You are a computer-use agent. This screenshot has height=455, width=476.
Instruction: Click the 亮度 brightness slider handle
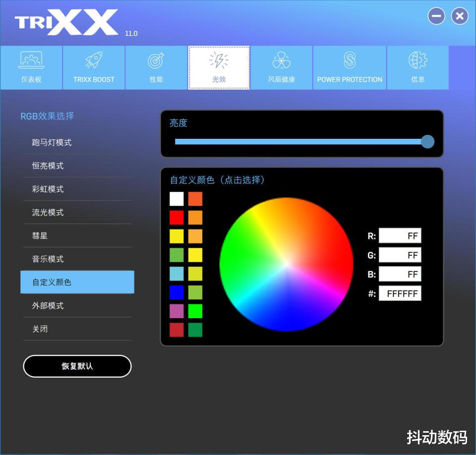pos(428,142)
